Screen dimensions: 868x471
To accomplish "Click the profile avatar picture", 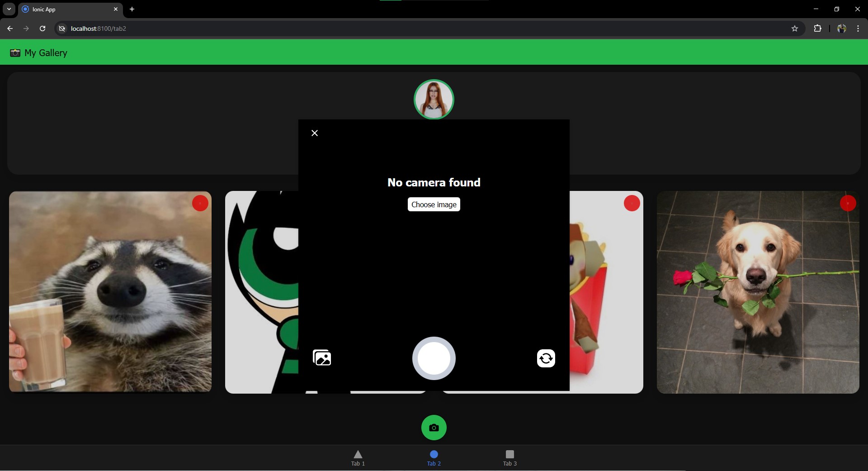I will 434,100.
